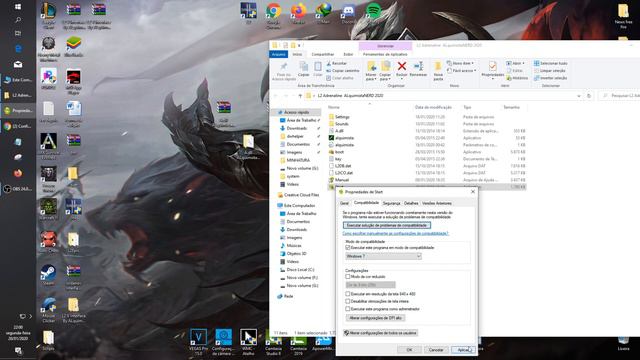Open League of Legends desktop icon
Image resolution: width=640 pixels, height=360 pixels.
click(48, 16)
